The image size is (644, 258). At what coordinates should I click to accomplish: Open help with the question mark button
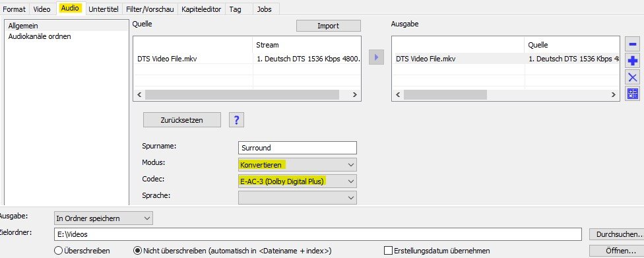[236, 120]
